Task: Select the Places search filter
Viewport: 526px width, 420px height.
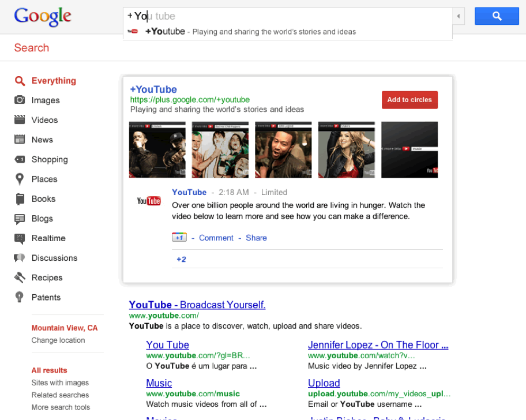Action: point(44,179)
